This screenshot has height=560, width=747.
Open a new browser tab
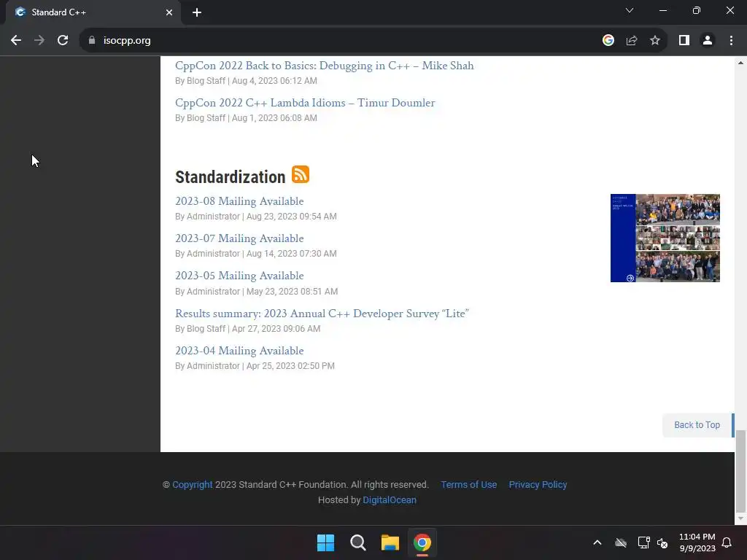pyautogui.click(x=197, y=12)
